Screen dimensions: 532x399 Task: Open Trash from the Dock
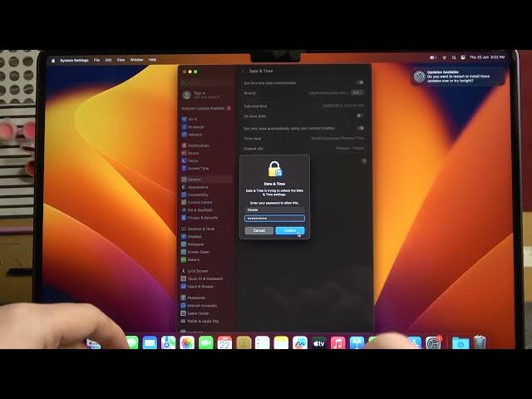(x=480, y=342)
